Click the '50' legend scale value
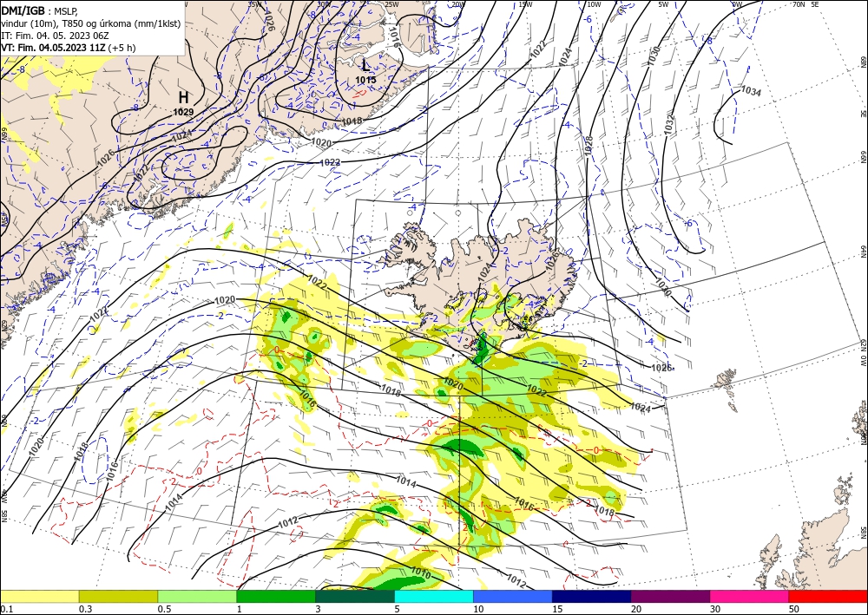The width and height of the screenshot is (868, 615). pos(794,609)
